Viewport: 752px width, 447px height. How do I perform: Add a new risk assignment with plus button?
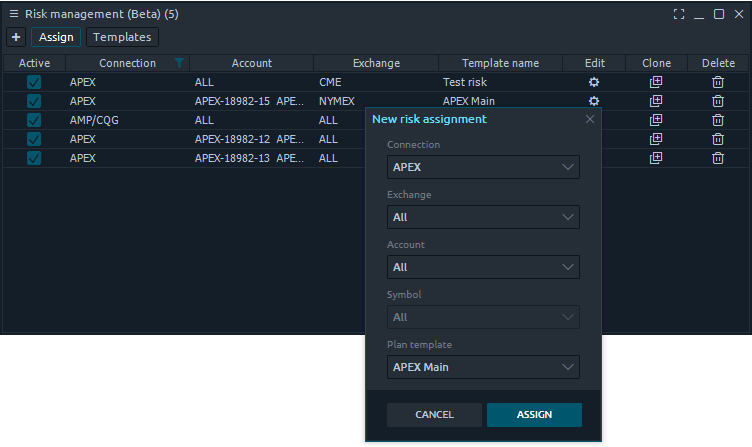pyautogui.click(x=16, y=37)
